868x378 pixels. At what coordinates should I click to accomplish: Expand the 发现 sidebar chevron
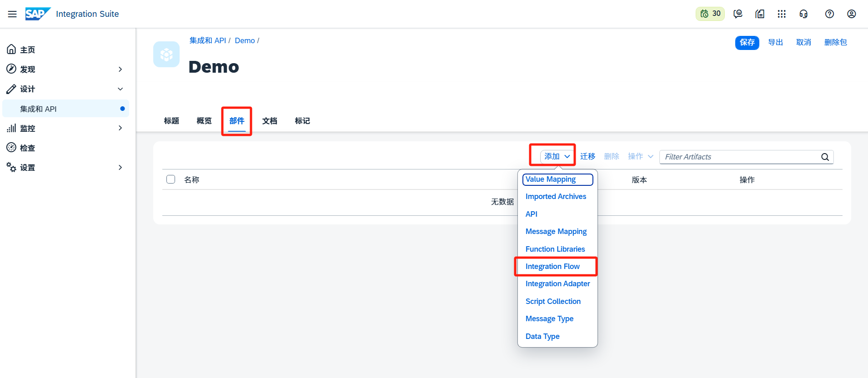coord(120,69)
